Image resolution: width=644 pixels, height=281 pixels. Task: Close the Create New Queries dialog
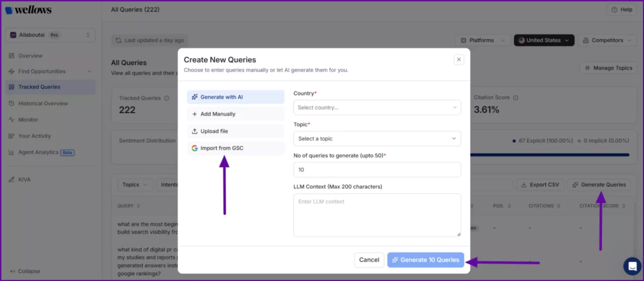click(x=458, y=60)
